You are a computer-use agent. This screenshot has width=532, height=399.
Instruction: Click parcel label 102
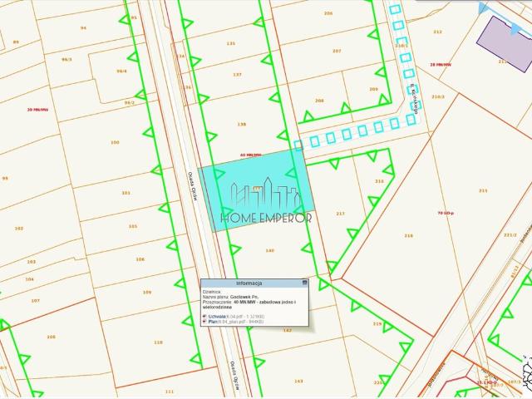[x=19, y=229]
